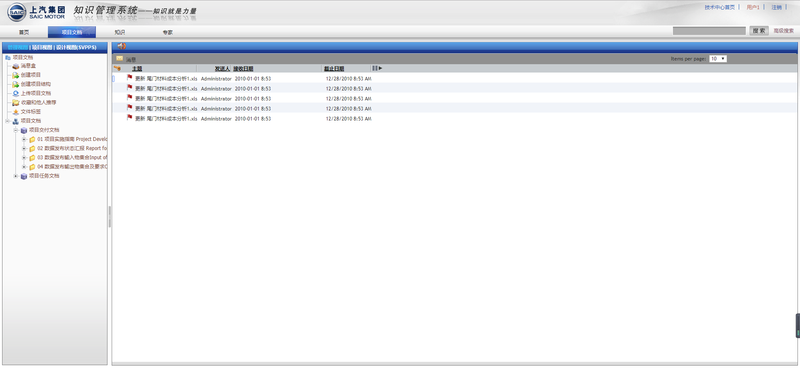Click the root 项目文档 tree icon

pyautogui.click(x=8, y=58)
